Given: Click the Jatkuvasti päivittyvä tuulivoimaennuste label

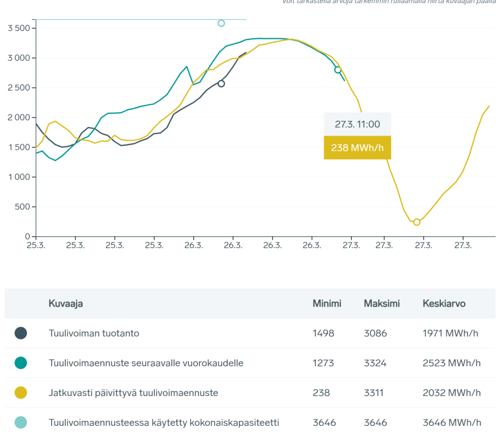Looking at the screenshot, I should coord(133,393).
